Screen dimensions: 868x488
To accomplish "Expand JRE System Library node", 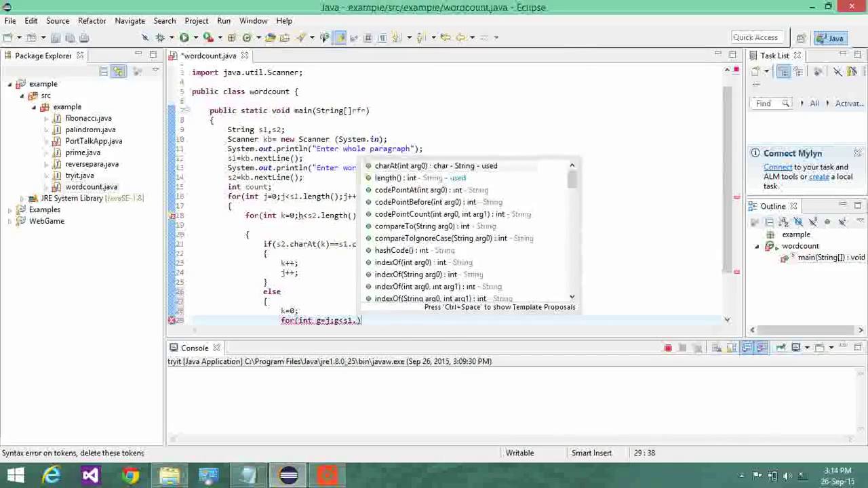I will (22, 199).
